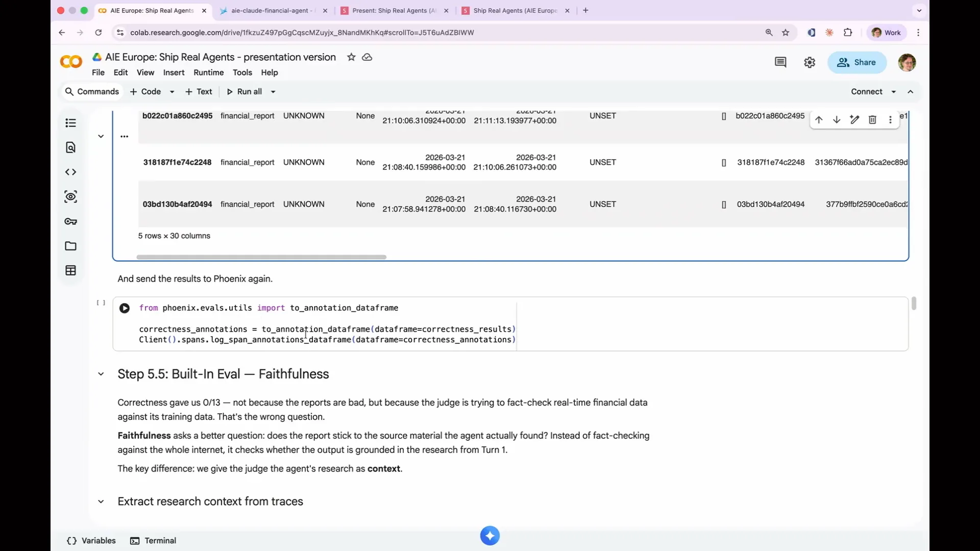This screenshot has height=551, width=980.
Task: Open the Table of contents sidebar icon
Action: click(x=71, y=123)
